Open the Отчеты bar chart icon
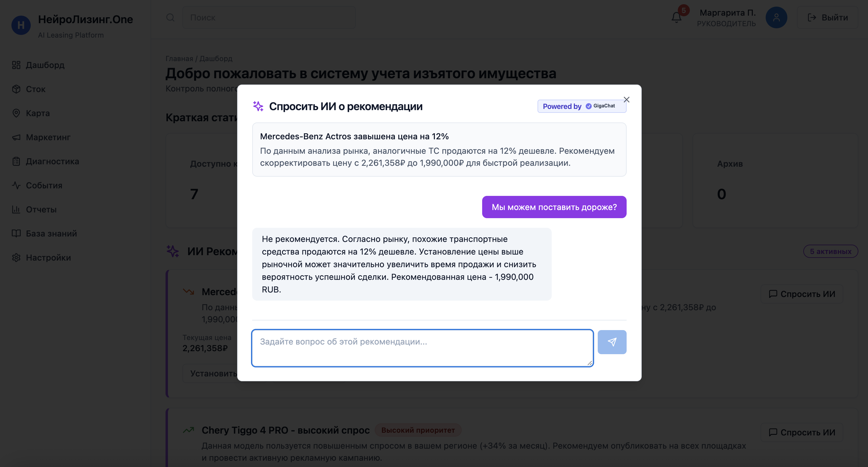The image size is (868, 467). click(x=17, y=209)
